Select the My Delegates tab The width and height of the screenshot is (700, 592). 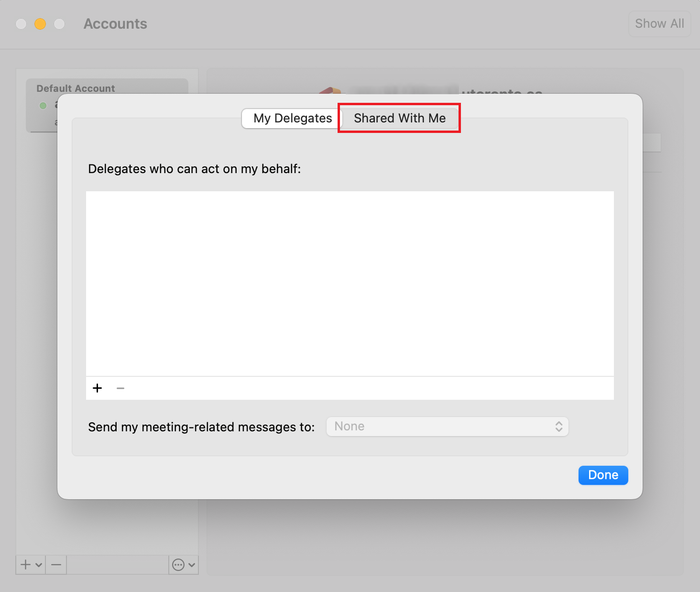292,118
